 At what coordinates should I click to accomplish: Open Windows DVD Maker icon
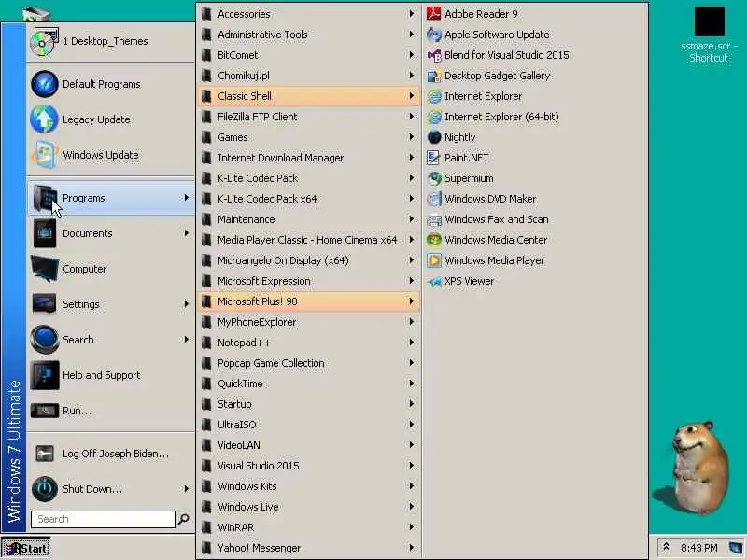tap(433, 199)
